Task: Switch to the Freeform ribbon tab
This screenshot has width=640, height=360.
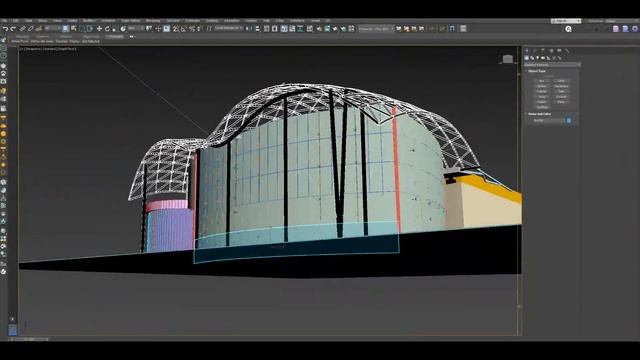Action: point(43,36)
